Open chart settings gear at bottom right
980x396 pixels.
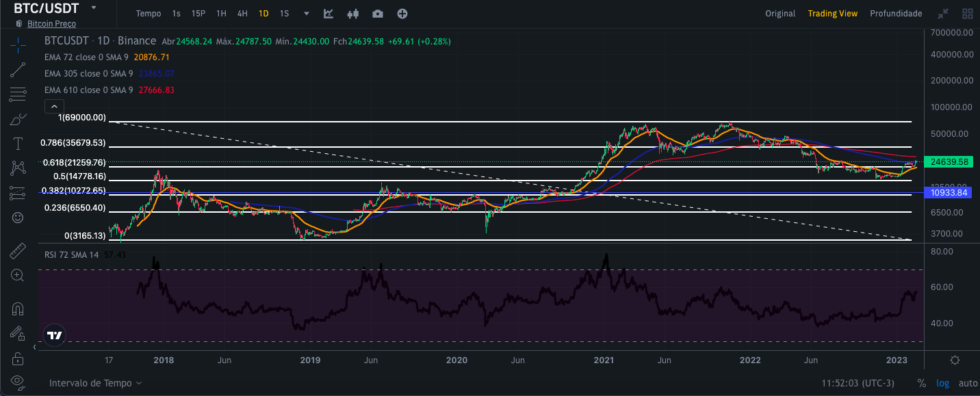pyautogui.click(x=955, y=360)
